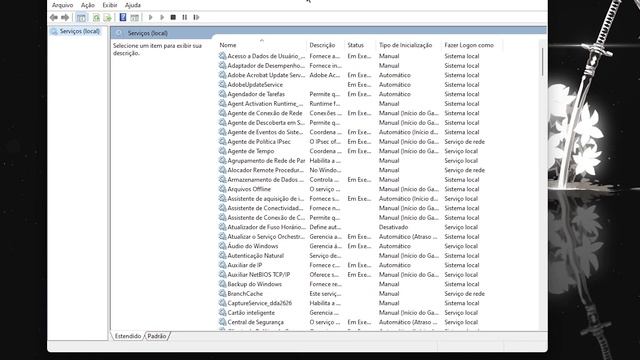Screen dimensions: 640x360
Task: Click the Pause Service toolbar icon
Action: coord(184,17)
